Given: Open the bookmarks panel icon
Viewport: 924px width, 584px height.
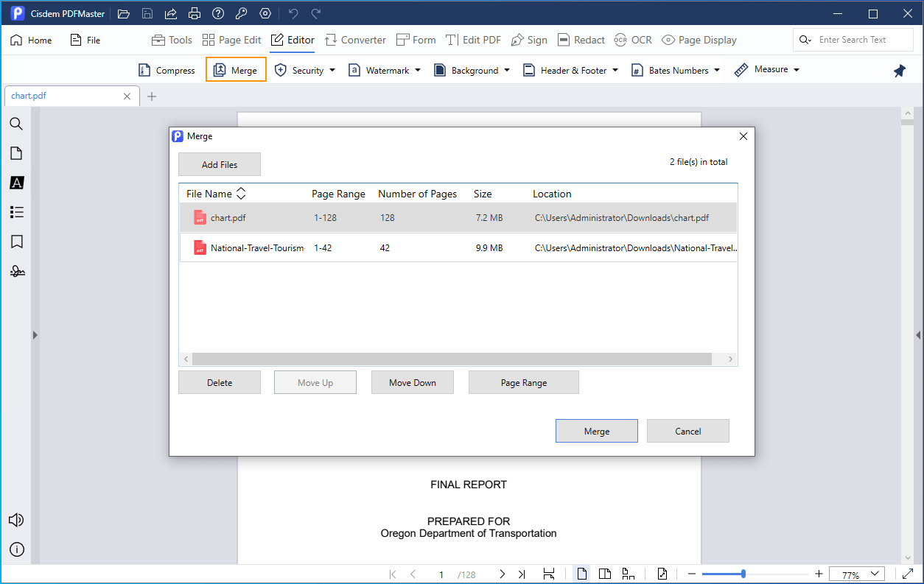Looking at the screenshot, I should pyautogui.click(x=16, y=242).
